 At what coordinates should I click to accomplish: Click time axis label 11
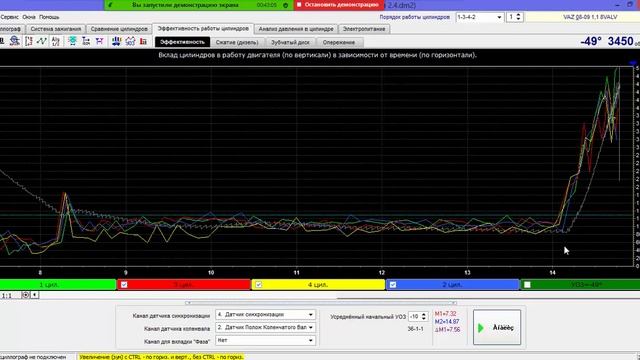tap(296, 273)
